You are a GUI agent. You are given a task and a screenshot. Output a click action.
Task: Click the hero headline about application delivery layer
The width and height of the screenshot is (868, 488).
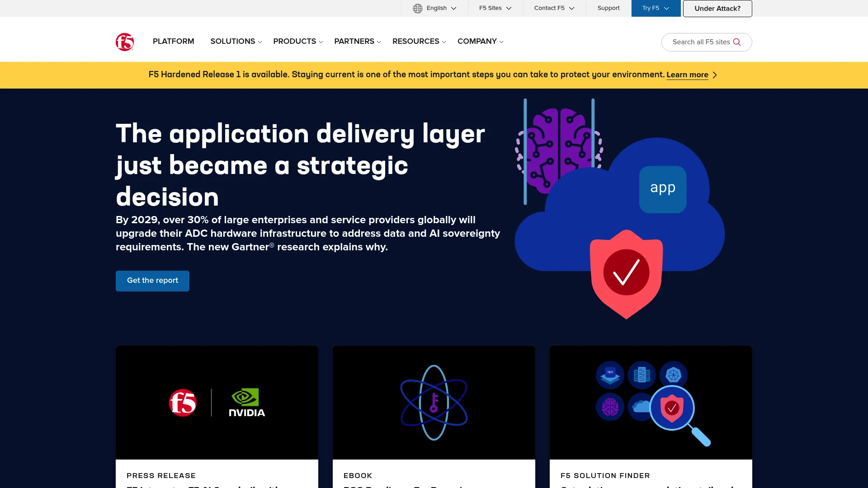(x=301, y=165)
